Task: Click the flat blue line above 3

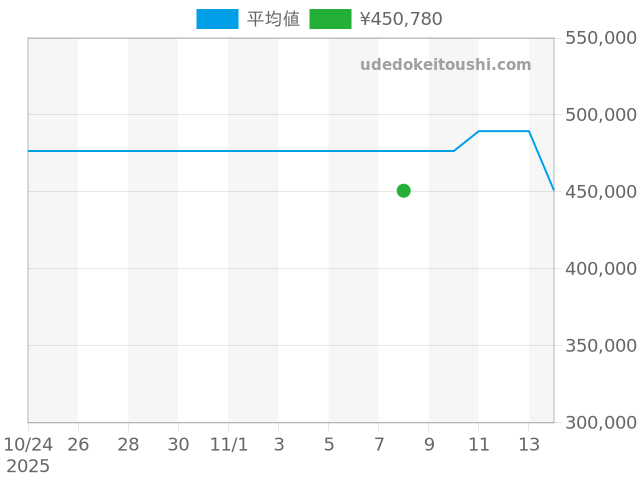Action: click(x=278, y=151)
